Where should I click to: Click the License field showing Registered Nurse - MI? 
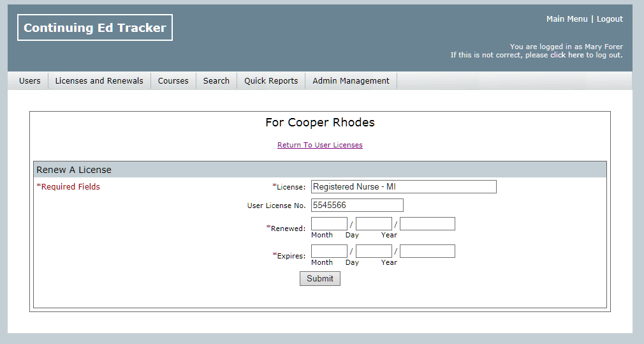tap(403, 186)
